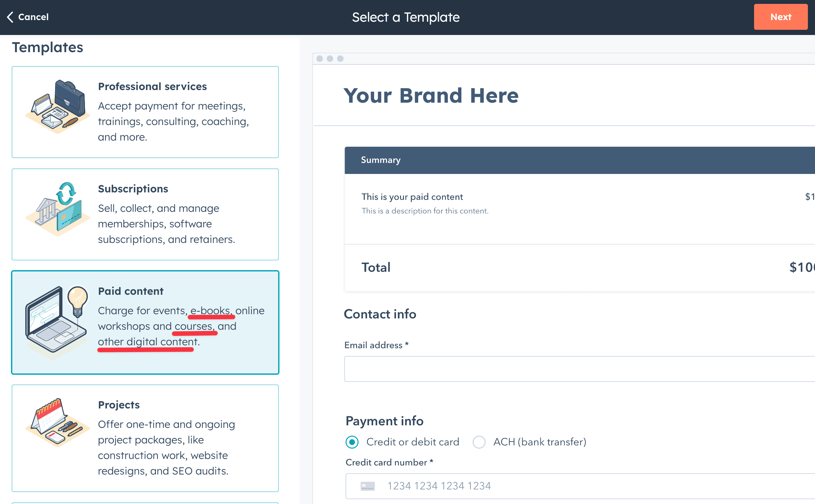The width and height of the screenshot is (815, 504).
Task: Click the 'Select a Template' title
Action: [x=406, y=17]
